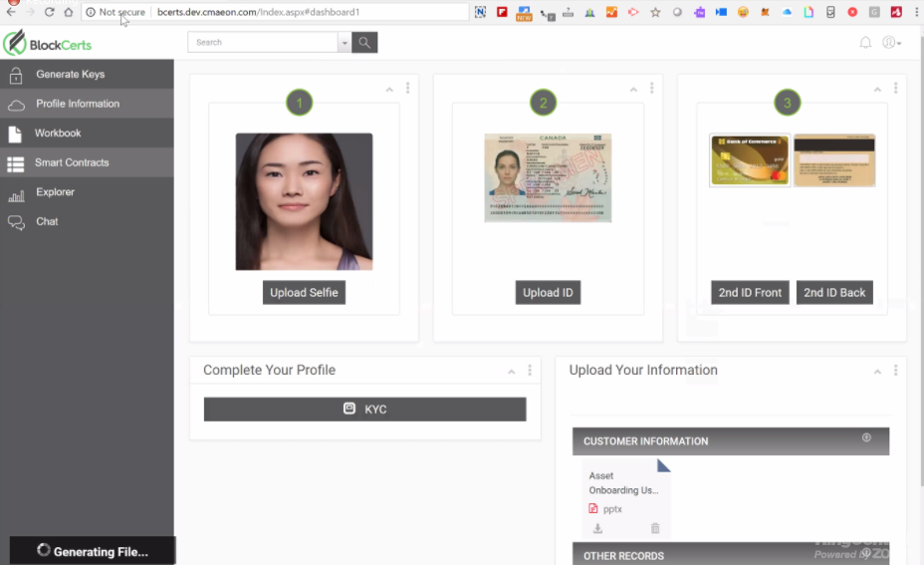Click the 2nd ID Back button

[x=834, y=293]
